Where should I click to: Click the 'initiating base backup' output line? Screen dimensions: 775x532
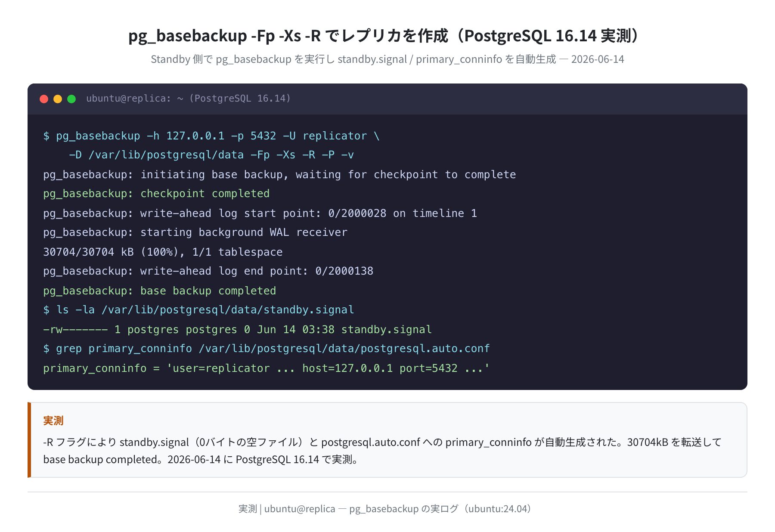(279, 175)
